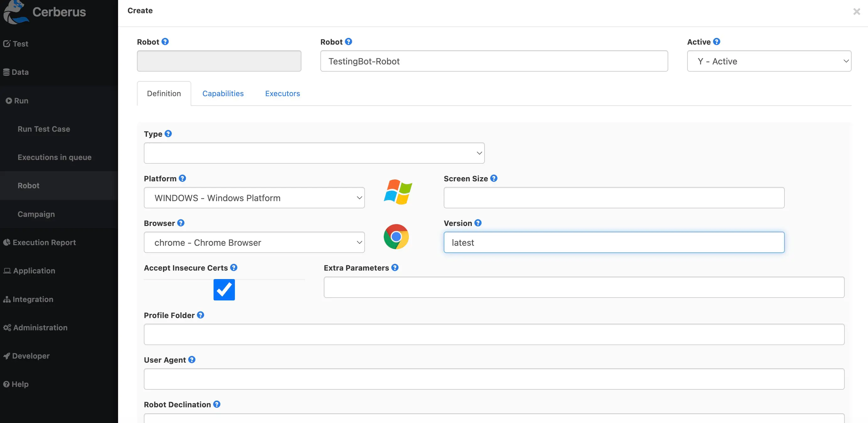Click help icon beside Extra Parameters
868x423 pixels.
click(x=395, y=267)
